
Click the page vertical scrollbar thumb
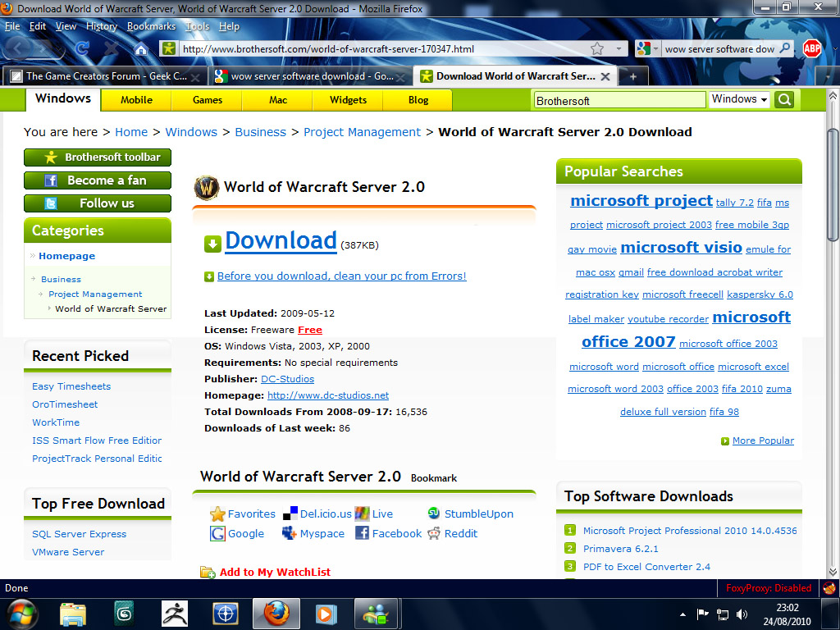pyautogui.click(x=833, y=185)
